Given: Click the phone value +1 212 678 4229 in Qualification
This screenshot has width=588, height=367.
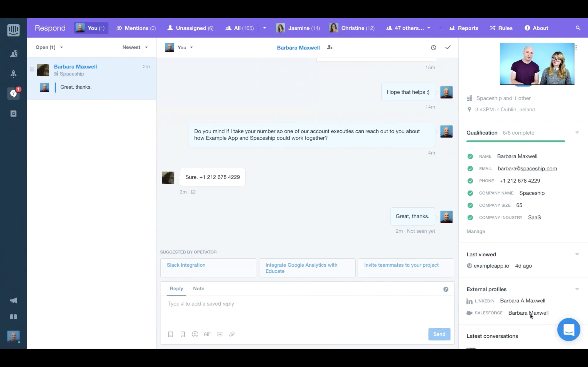Looking at the screenshot, I should coord(520,181).
